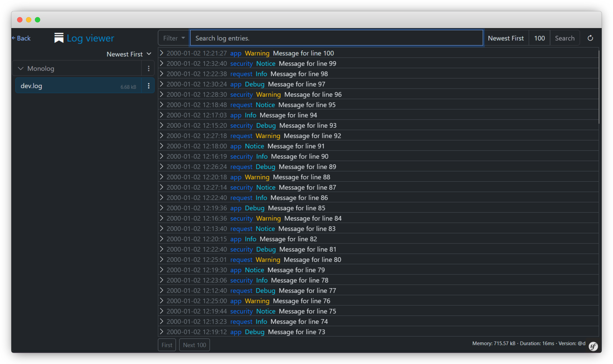Expand the log entry for line 96
Screen dimensions: 613x364
(161, 94)
